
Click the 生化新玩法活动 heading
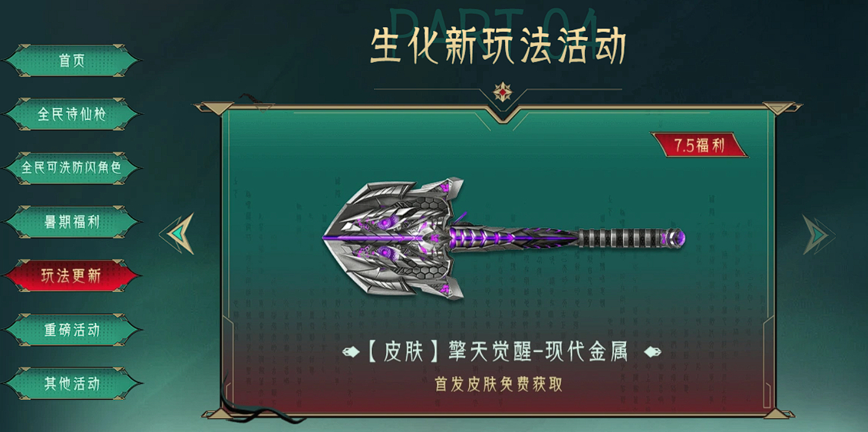[498, 46]
